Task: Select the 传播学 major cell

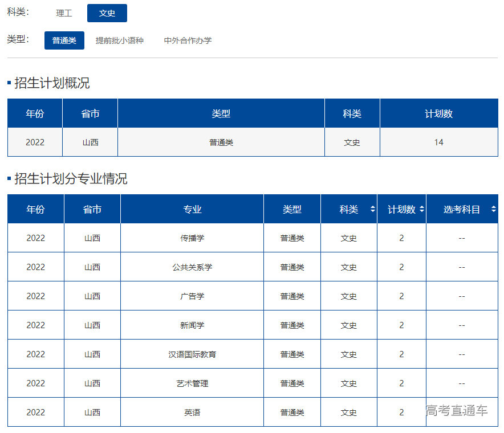Action: point(192,238)
